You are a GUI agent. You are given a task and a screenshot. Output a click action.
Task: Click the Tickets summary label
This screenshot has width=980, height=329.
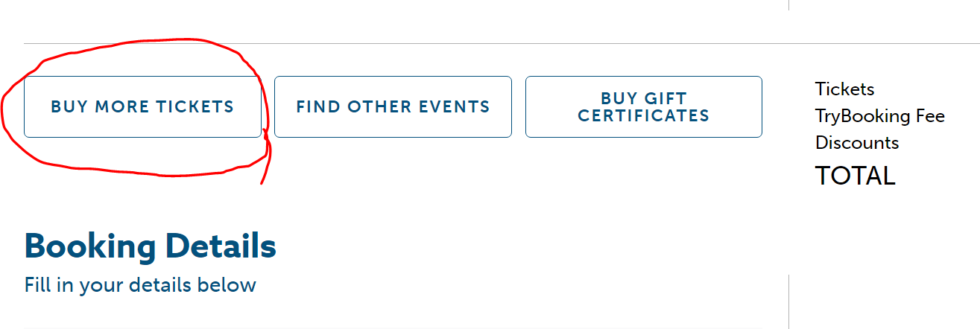[844, 89]
